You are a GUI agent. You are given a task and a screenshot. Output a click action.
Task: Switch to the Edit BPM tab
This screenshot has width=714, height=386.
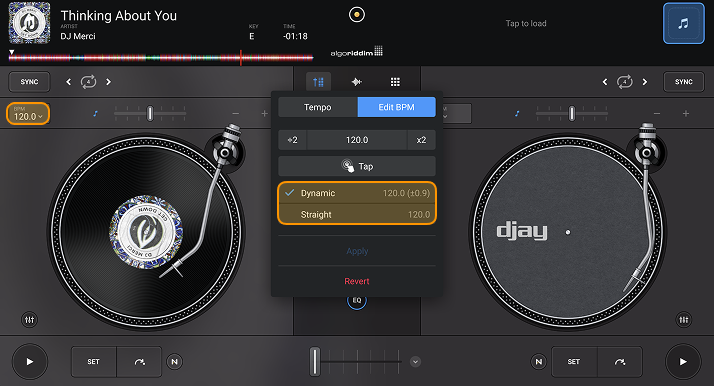(x=397, y=107)
